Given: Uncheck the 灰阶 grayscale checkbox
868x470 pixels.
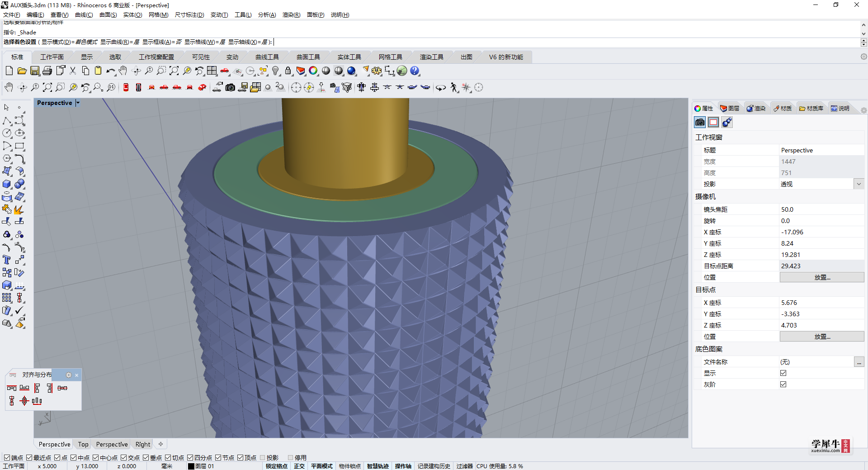Looking at the screenshot, I should point(783,385).
